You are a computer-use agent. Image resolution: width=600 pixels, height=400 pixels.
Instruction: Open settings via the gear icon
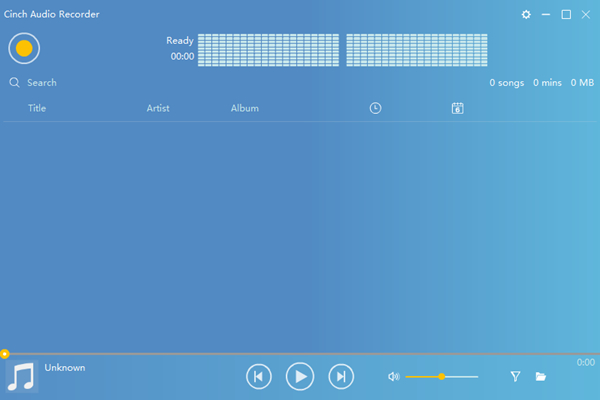527,15
